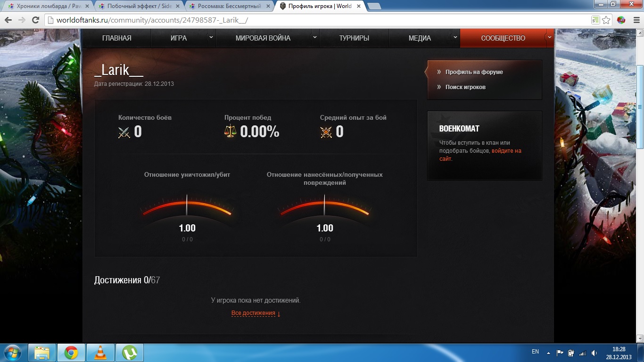Click the browser forward arrow
644x362 pixels.
coord(22,20)
